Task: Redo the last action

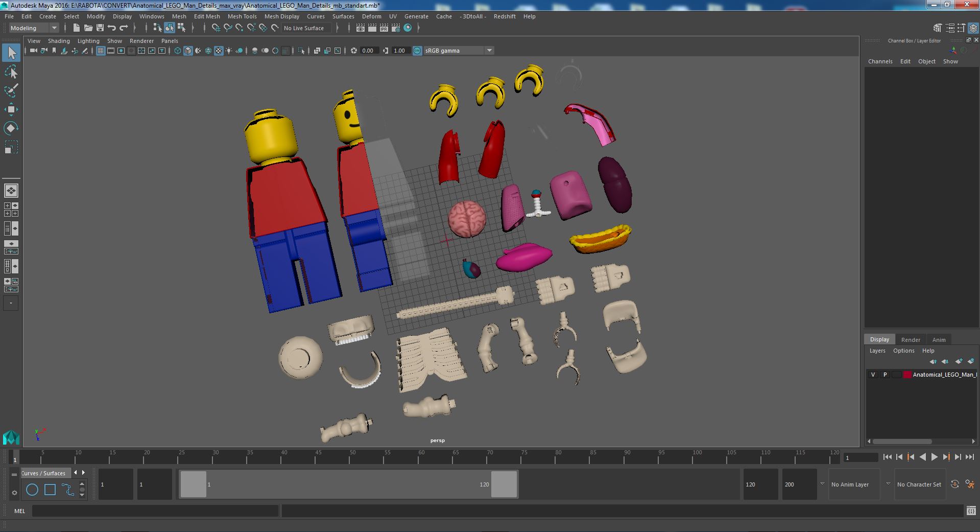Action: [124, 28]
